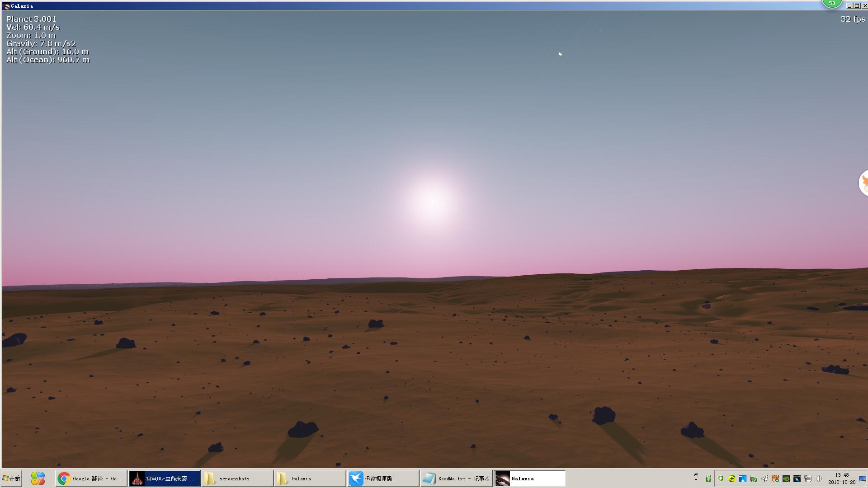Screen dimensions: 868x488
Task: Open the colorful quick launch icon
Action: tap(38, 478)
